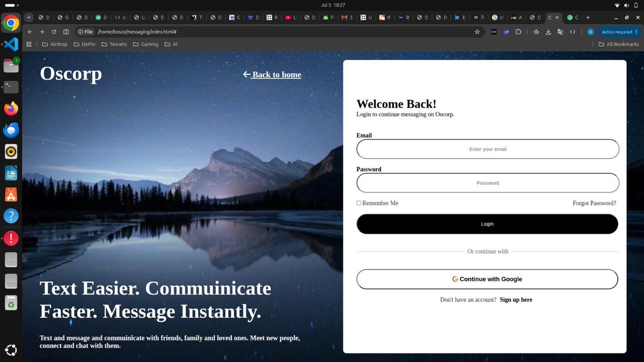Open Rhythmbox from the dock

11,152
